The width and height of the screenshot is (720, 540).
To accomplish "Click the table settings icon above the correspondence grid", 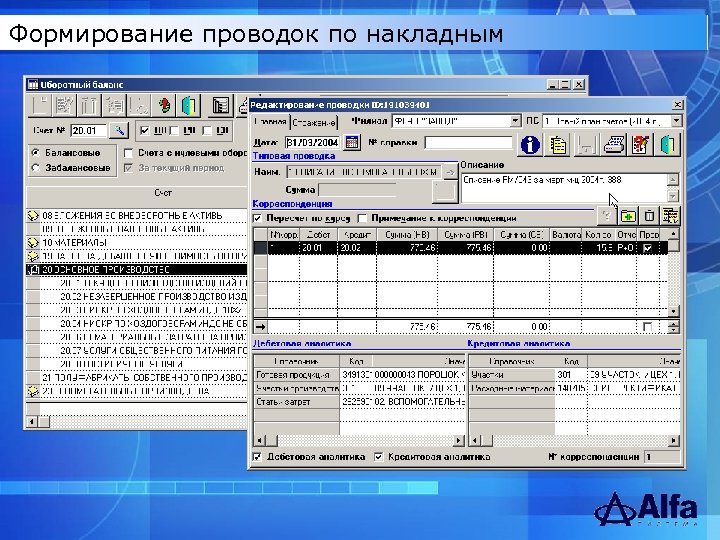I will (x=670, y=215).
